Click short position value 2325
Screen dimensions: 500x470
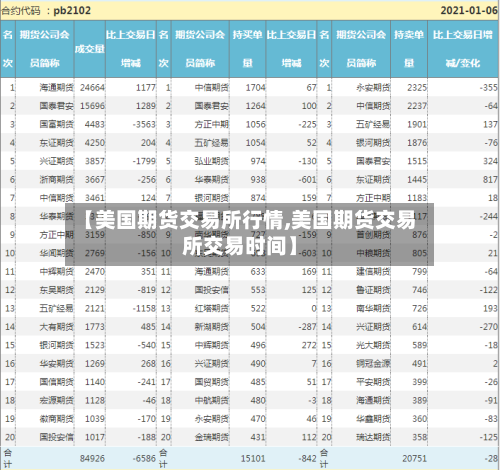point(417,88)
